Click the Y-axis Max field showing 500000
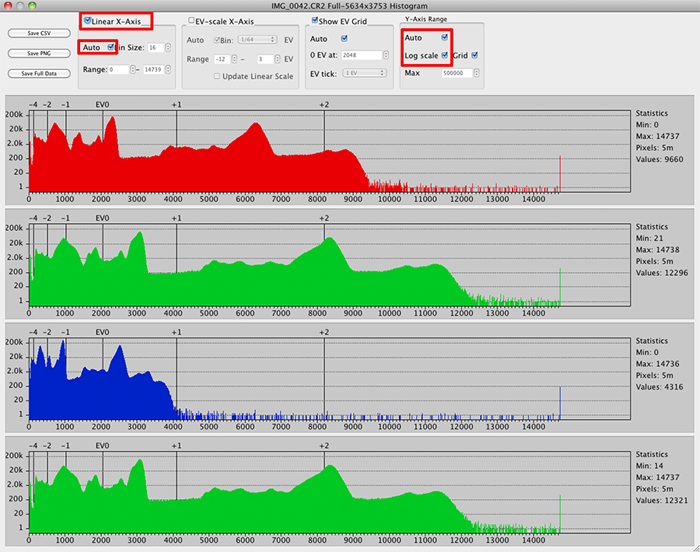This screenshot has height=552, width=700. click(x=457, y=73)
